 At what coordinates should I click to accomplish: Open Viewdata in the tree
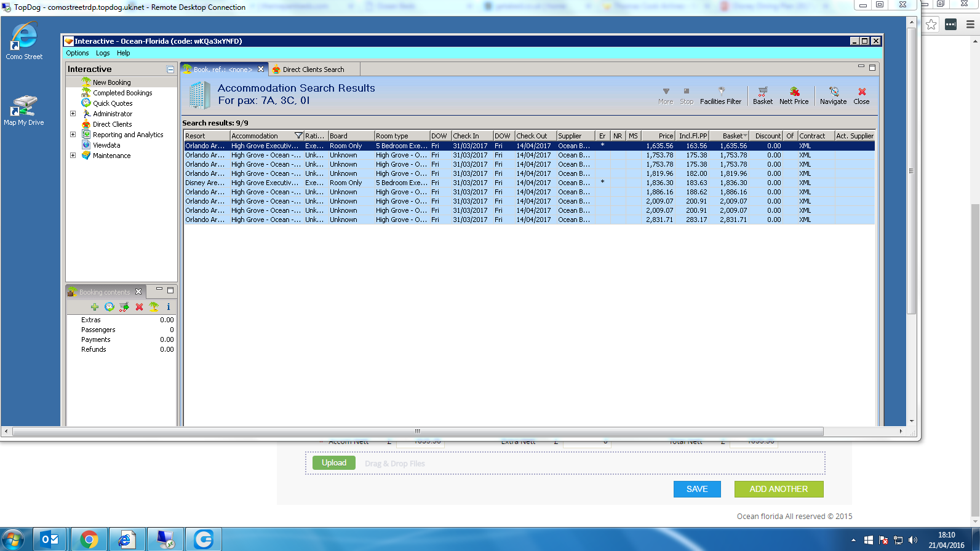(x=106, y=145)
